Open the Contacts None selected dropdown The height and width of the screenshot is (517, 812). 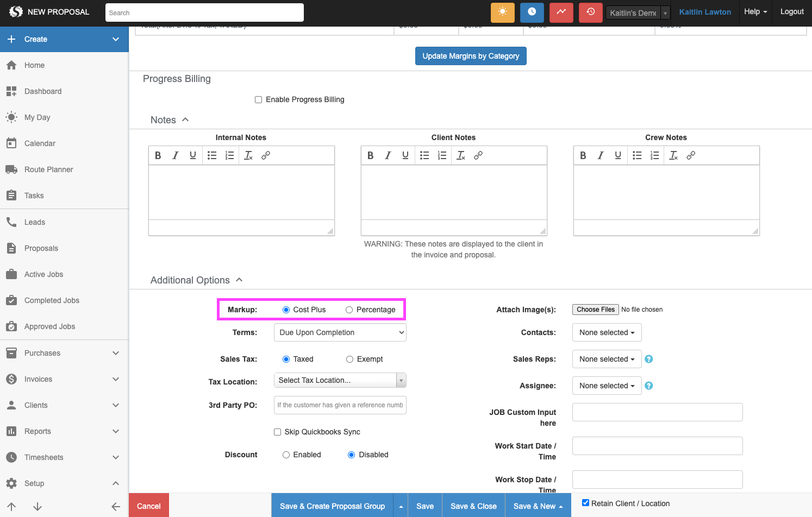(x=607, y=332)
